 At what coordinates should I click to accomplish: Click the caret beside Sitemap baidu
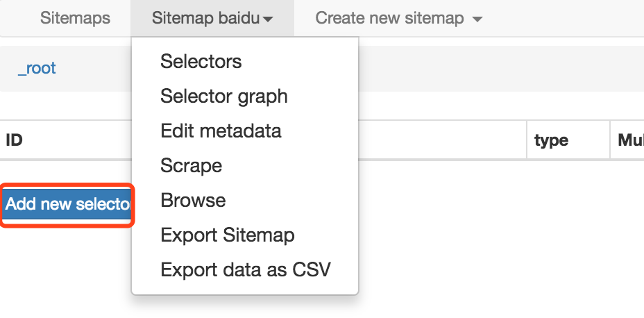click(x=267, y=19)
